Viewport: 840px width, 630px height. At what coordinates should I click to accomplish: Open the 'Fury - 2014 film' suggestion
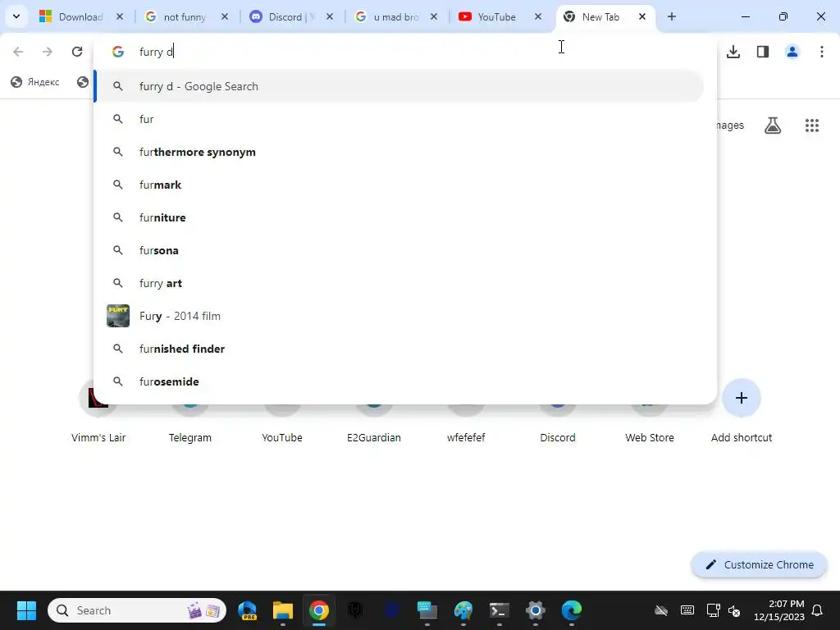[x=399, y=316]
